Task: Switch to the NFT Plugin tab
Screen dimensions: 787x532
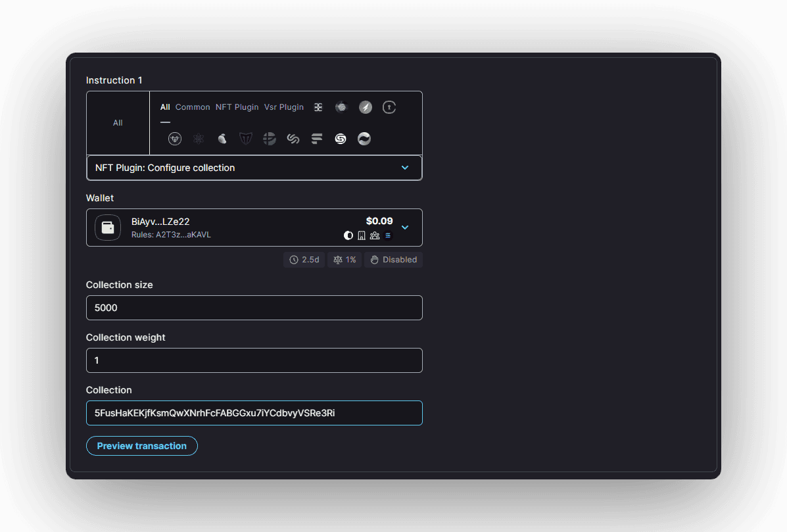Action: pos(237,107)
